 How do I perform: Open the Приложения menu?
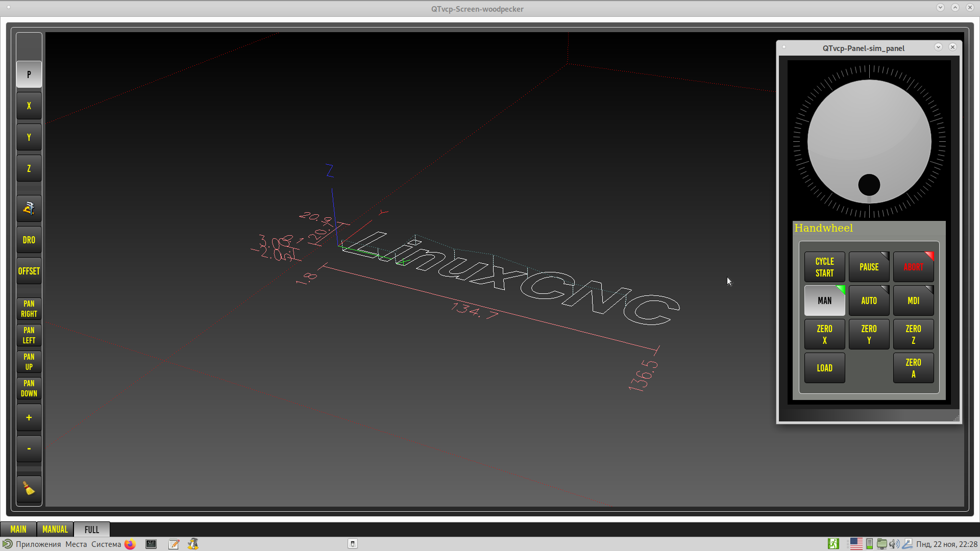click(x=38, y=544)
